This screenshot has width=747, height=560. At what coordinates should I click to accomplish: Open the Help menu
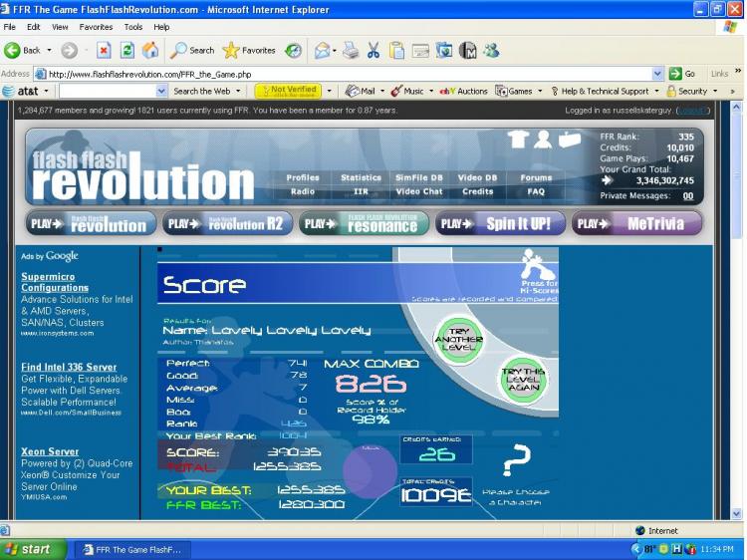tap(161, 27)
